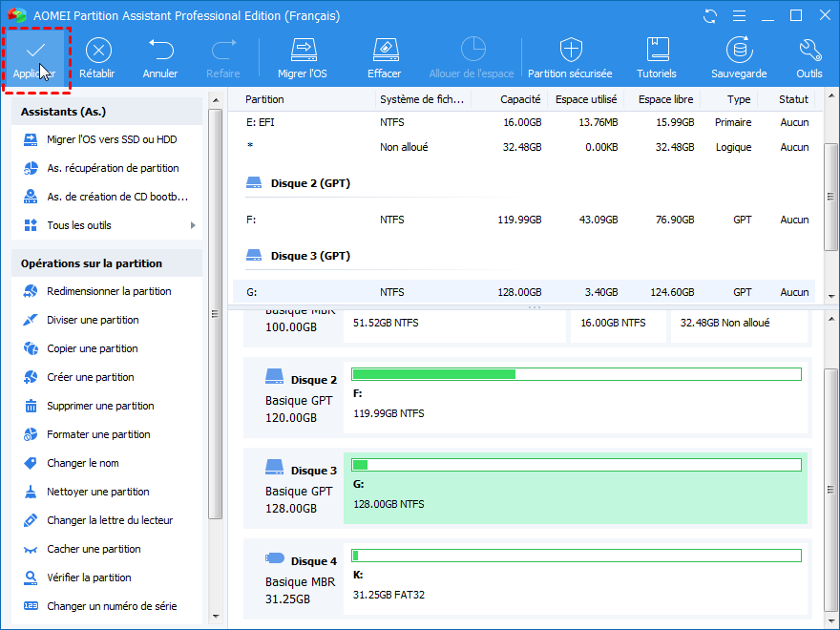Open the Outils wrench menu
This screenshot has width=840, height=630.
pyautogui.click(x=809, y=58)
